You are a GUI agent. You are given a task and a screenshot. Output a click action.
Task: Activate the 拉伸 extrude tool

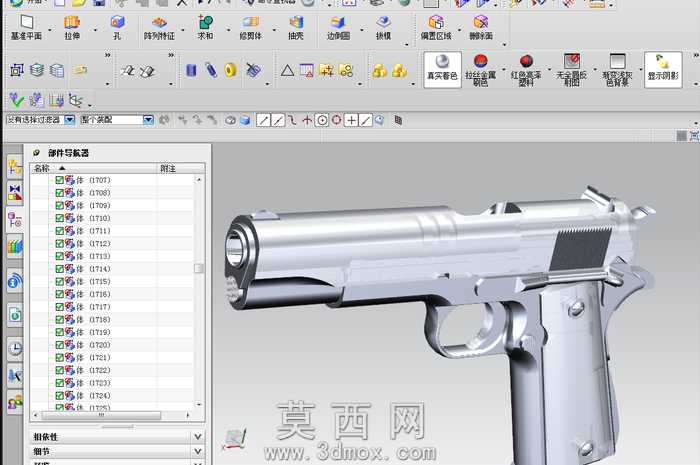[72, 28]
